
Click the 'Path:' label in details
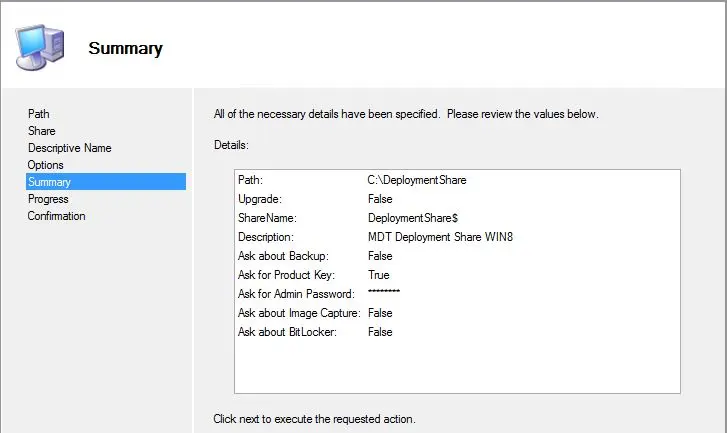pyautogui.click(x=250, y=180)
